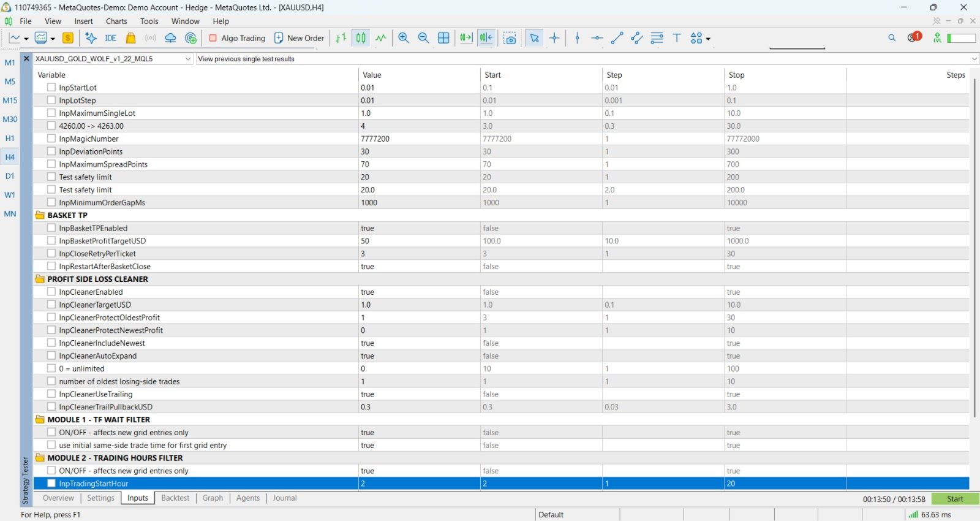Open the Market shopping bag icon
Viewport: 980px width, 521px height.
click(130, 38)
